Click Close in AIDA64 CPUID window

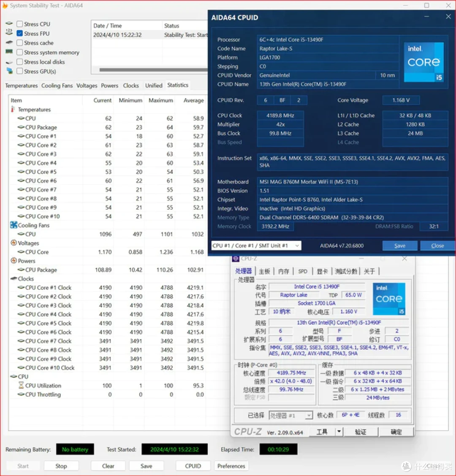[437, 246]
